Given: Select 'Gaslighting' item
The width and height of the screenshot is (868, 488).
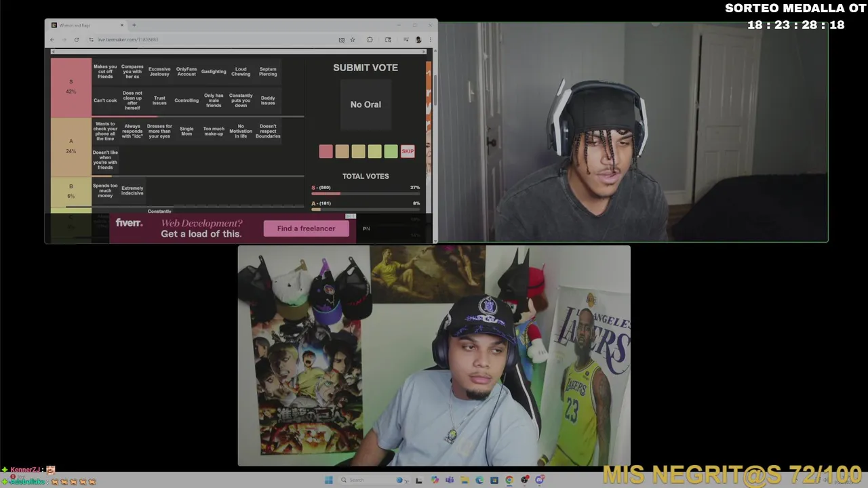Looking at the screenshot, I should click(x=214, y=71).
